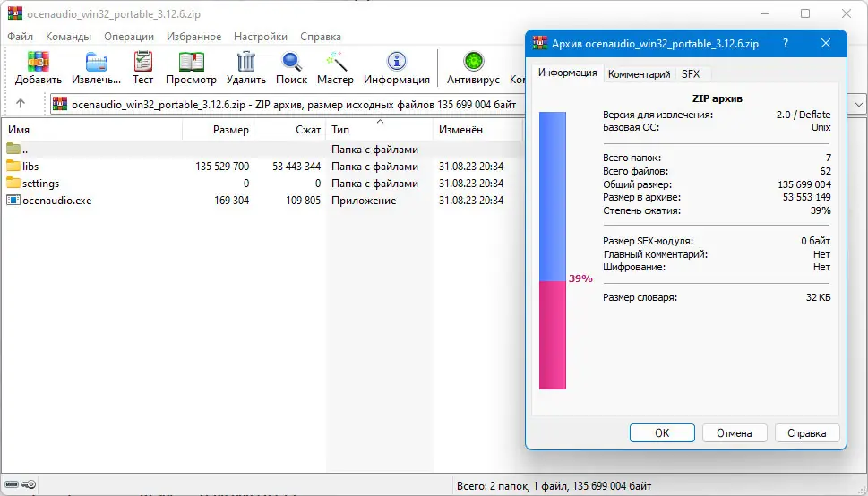Screen dimensions: 868x496
Task: Click the Информация toolbar icon
Action: [x=396, y=62]
